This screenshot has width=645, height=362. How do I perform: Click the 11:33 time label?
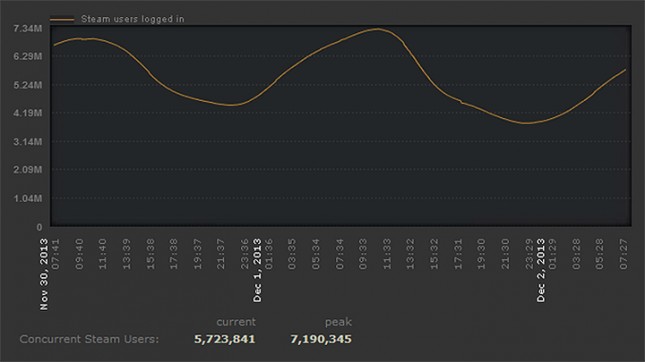[x=387, y=254]
